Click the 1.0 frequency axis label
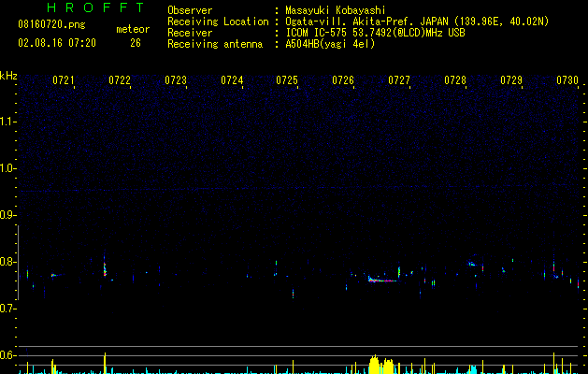The image size is (588, 374). click(8, 168)
